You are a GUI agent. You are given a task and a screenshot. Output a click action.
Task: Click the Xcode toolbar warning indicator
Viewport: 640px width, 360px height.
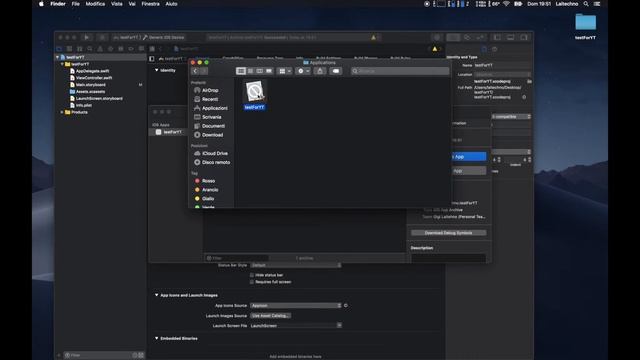click(373, 37)
